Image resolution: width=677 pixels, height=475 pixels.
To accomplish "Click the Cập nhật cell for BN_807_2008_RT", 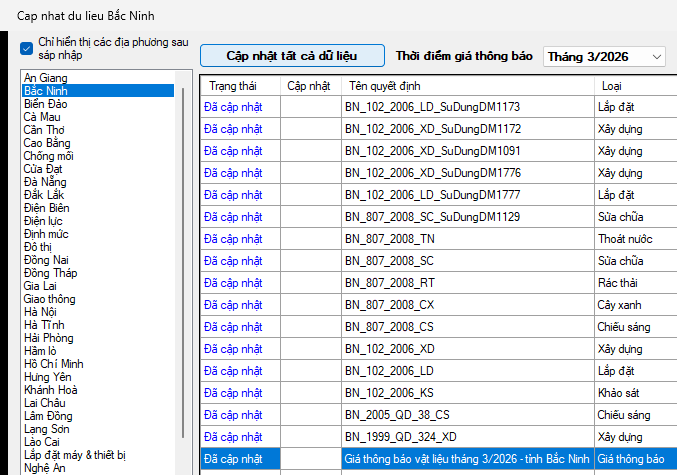I will pos(309,283).
